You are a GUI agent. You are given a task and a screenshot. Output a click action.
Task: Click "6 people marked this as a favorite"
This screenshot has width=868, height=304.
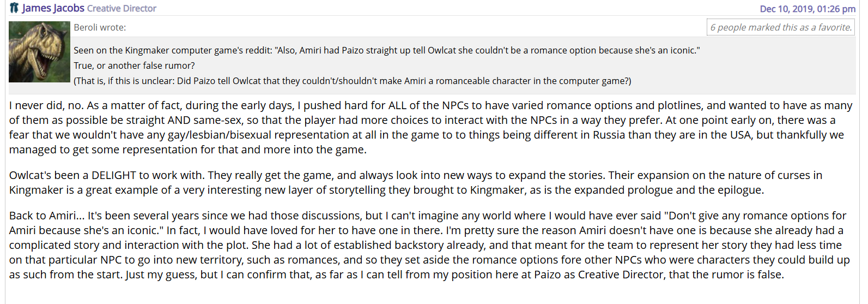[x=780, y=27]
